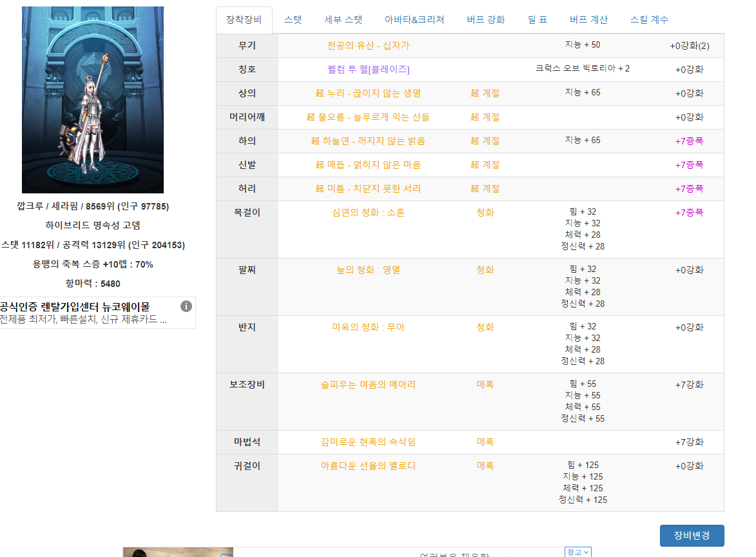Click the 귀걸이 slot label

point(247,466)
